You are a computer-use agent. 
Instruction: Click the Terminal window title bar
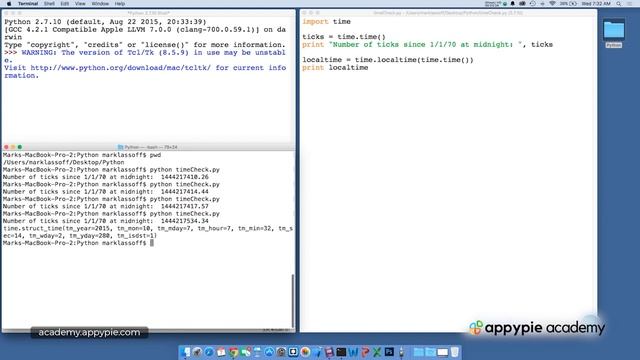(x=148, y=147)
